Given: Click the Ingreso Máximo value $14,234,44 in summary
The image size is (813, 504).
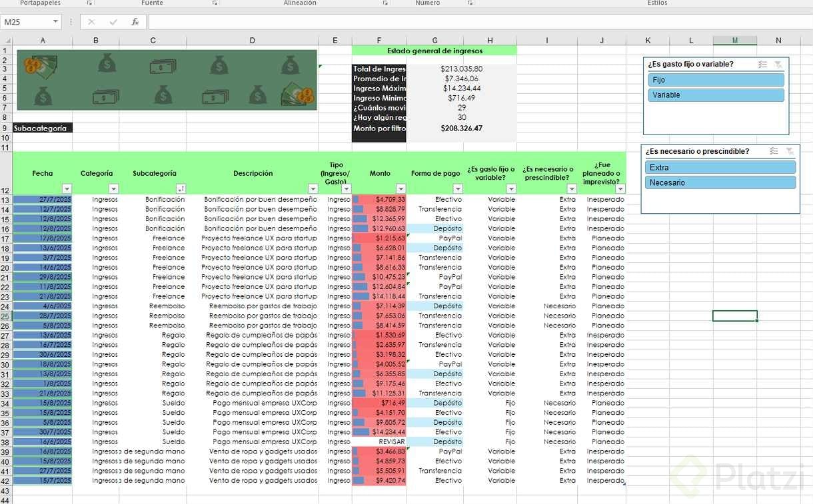Looking at the screenshot, I should pos(462,88).
